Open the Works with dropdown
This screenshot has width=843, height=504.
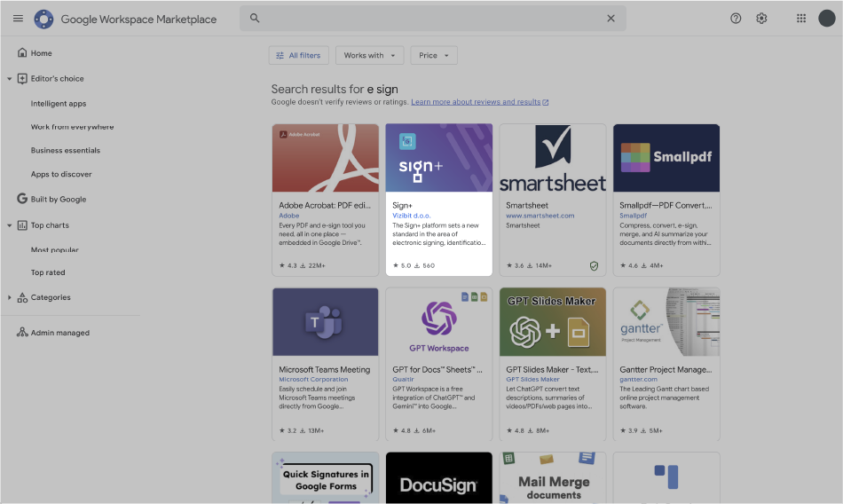point(369,55)
